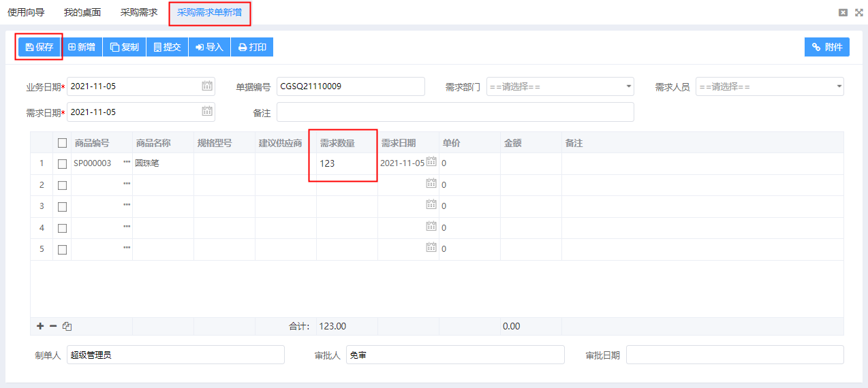Select the 采购需求单新增 tab
Image resolution: width=868 pixels, height=388 pixels.
pos(209,12)
